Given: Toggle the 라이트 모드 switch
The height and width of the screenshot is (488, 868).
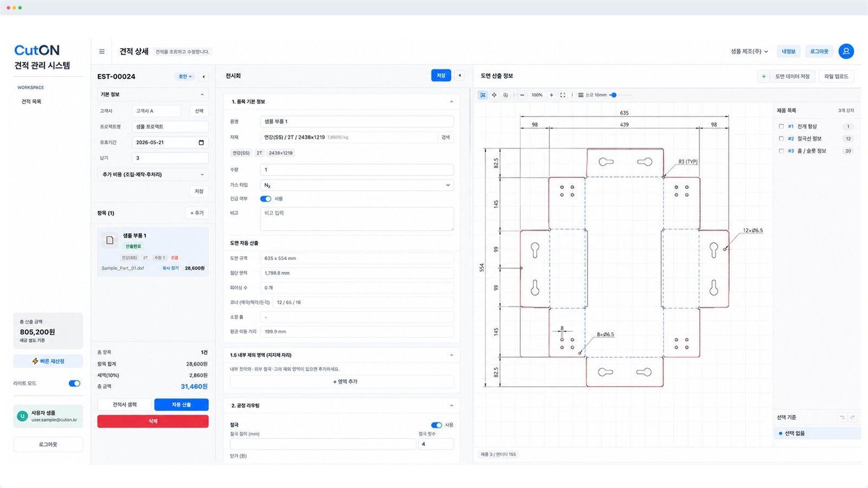Looking at the screenshot, I should [x=74, y=383].
